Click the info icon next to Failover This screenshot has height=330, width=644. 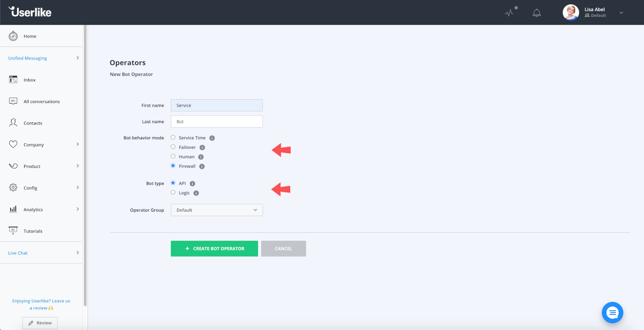[202, 147]
